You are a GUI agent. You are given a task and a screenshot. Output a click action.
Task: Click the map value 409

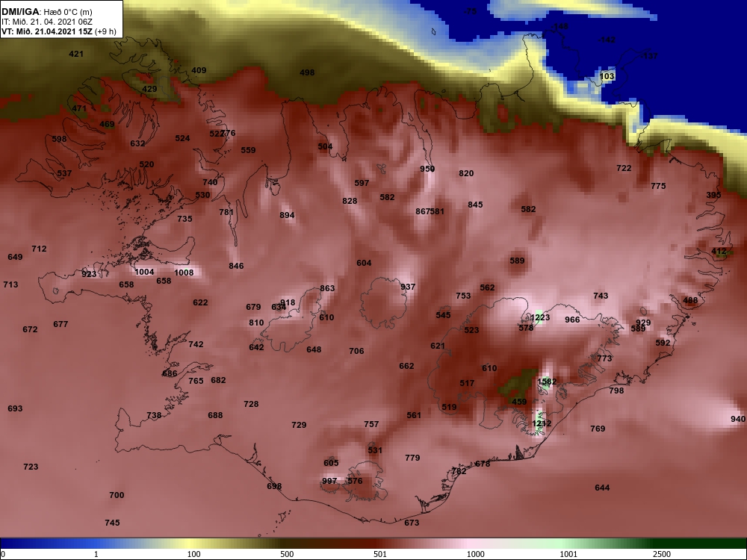pos(199,70)
